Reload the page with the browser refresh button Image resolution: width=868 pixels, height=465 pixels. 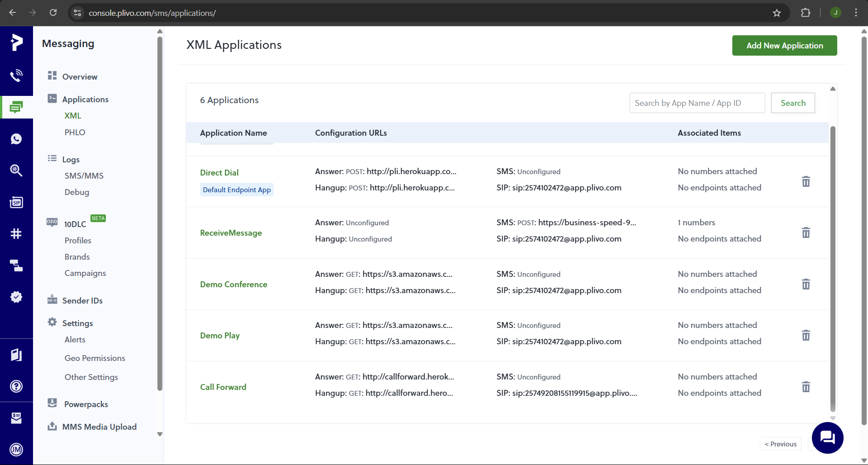tap(53, 13)
